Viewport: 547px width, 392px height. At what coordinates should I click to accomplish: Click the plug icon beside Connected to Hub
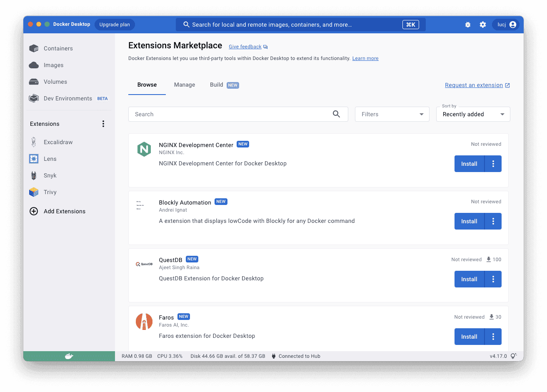[x=274, y=356]
